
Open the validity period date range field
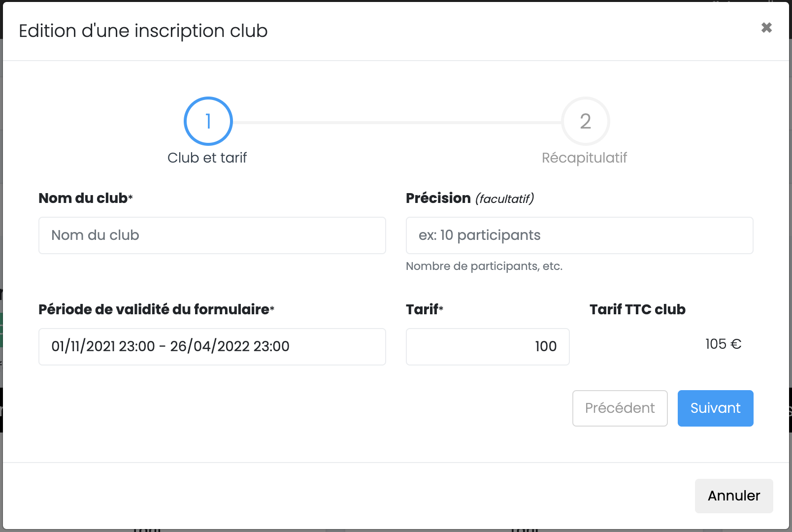212,347
